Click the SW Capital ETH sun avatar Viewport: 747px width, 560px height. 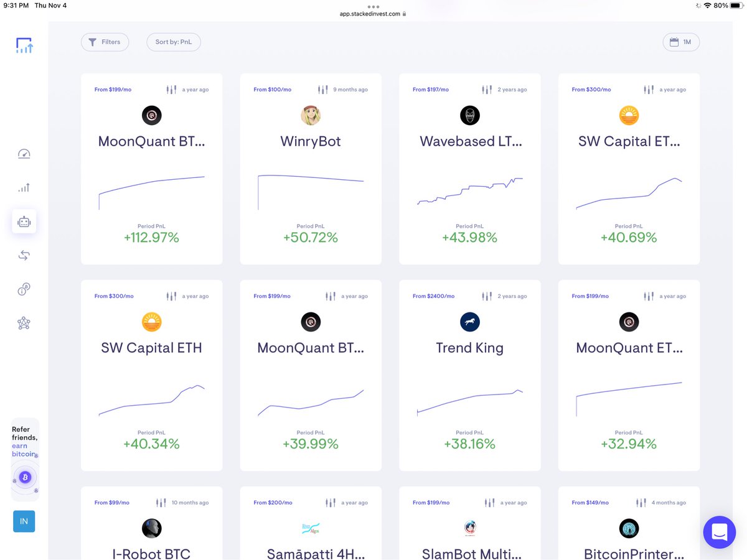coord(151,322)
